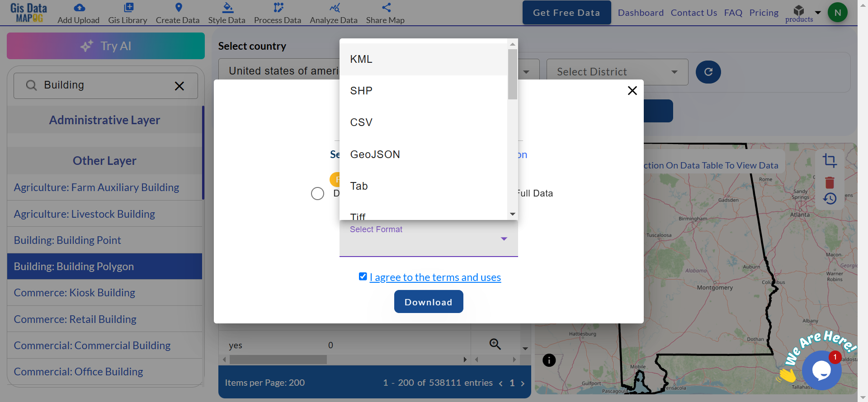This screenshot has height=402, width=868.
Task: Open the Add Upload tool
Action: pyautogui.click(x=79, y=13)
